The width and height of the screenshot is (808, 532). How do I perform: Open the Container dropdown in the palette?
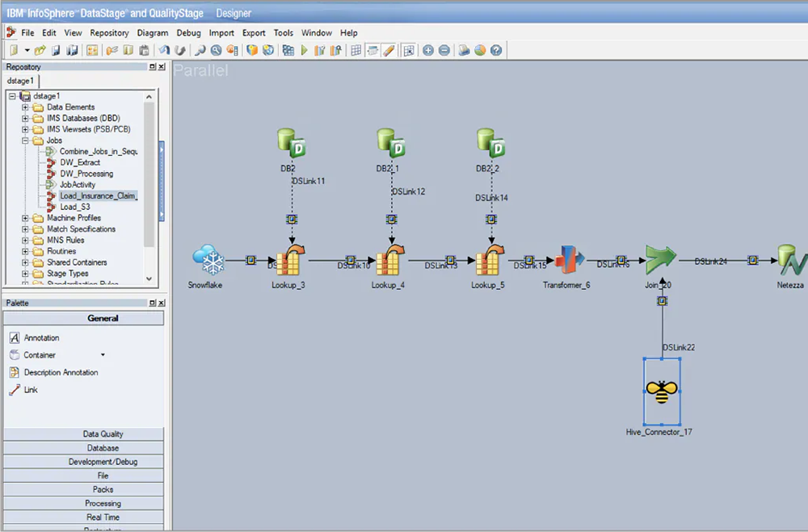pos(101,354)
